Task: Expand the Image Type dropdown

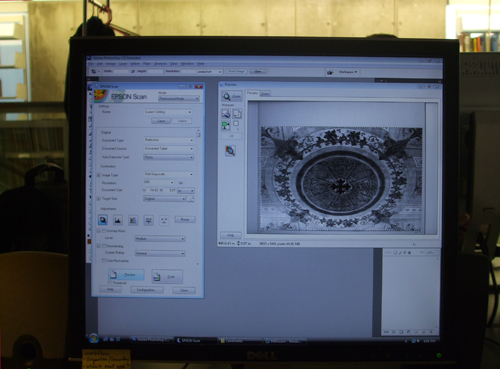Action: coord(169,174)
